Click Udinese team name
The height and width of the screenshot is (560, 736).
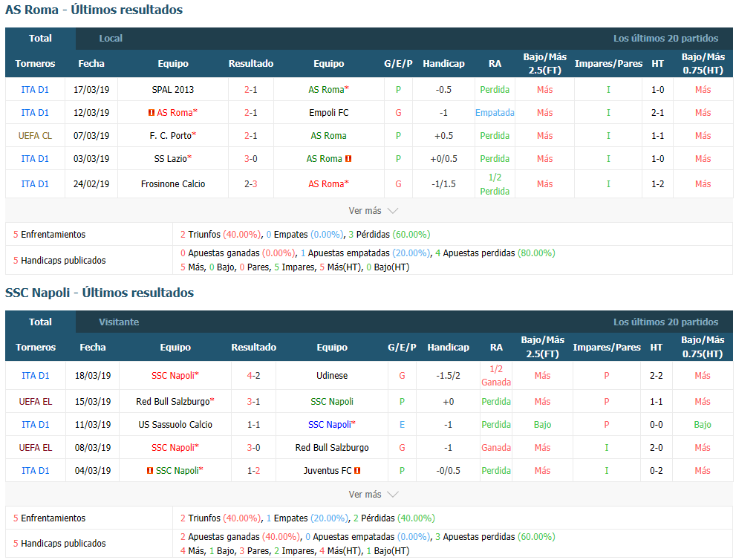(332, 376)
